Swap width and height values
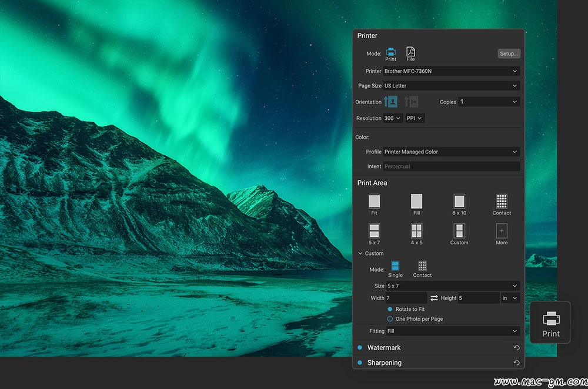Viewport: 588px width, 389px height. click(x=434, y=298)
